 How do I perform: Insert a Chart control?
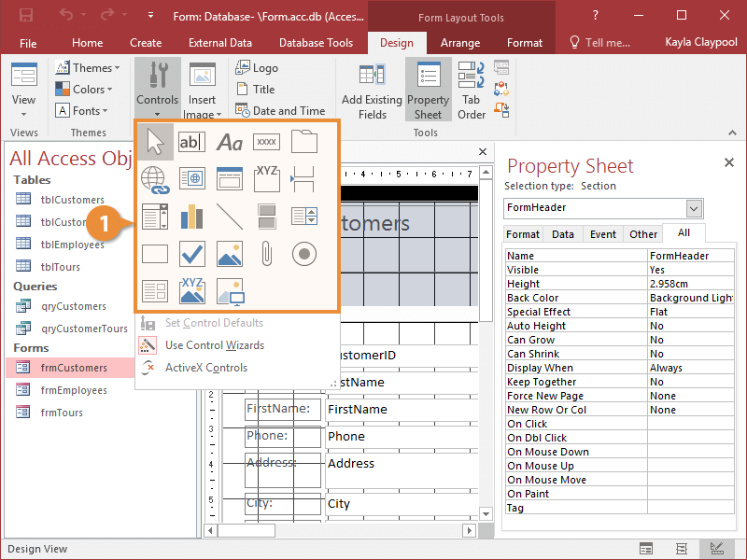[x=192, y=215]
